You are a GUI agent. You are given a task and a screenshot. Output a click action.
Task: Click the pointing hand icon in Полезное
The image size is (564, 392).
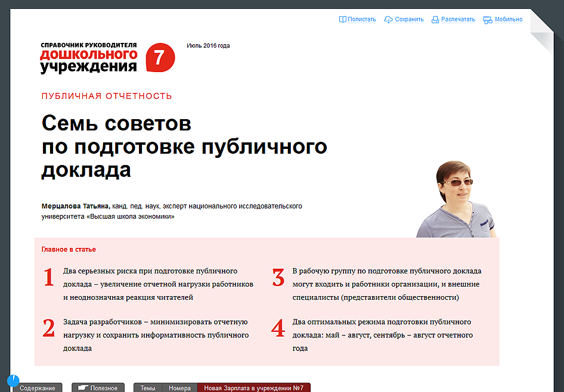(83, 387)
